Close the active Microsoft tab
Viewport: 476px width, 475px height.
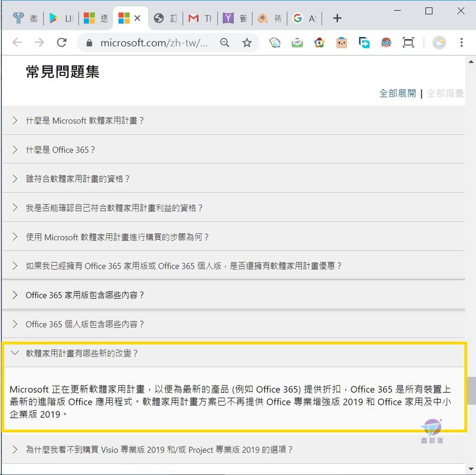(x=137, y=18)
